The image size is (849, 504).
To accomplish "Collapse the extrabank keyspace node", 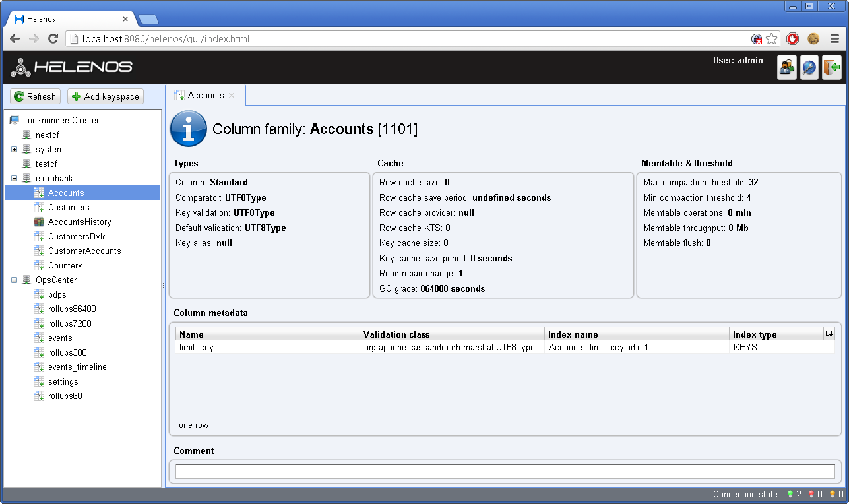I will [x=14, y=178].
